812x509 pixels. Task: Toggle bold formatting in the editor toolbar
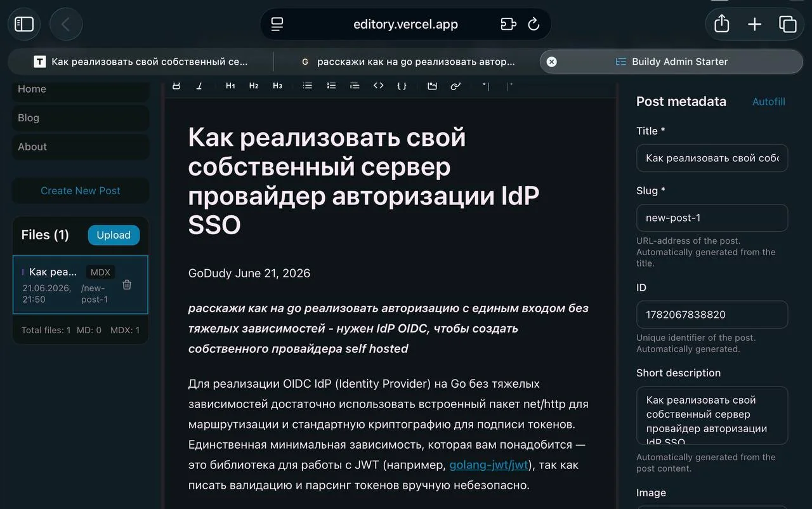(x=176, y=86)
